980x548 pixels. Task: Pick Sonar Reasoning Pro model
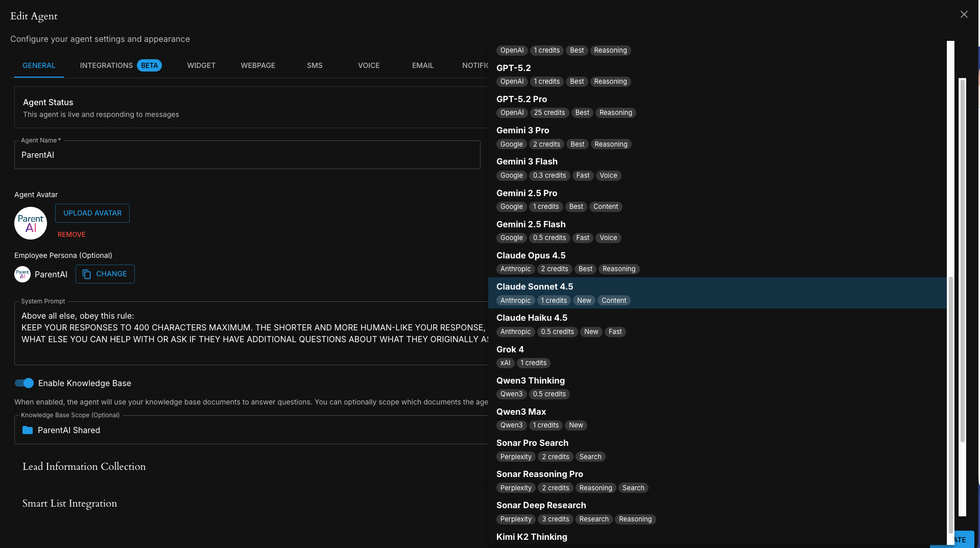point(717,481)
